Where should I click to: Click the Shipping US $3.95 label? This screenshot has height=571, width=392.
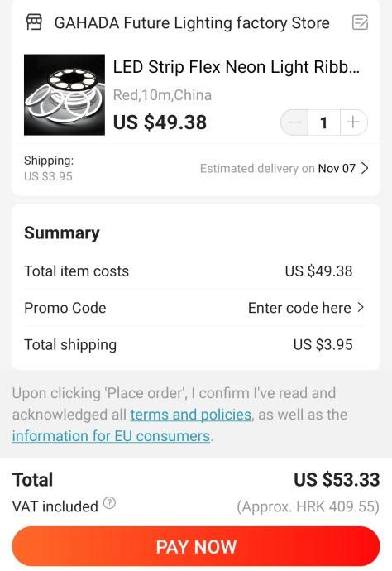tap(49, 168)
